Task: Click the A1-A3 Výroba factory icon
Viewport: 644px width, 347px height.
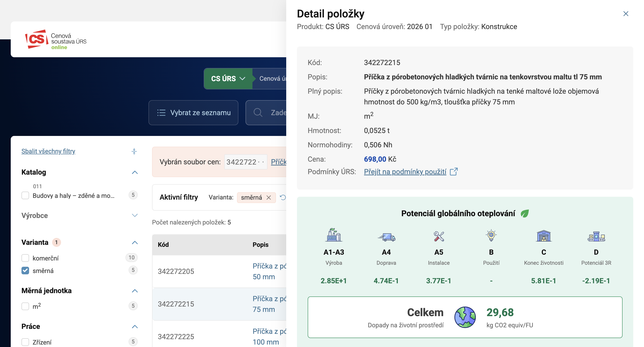Action: tap(334, 235)
